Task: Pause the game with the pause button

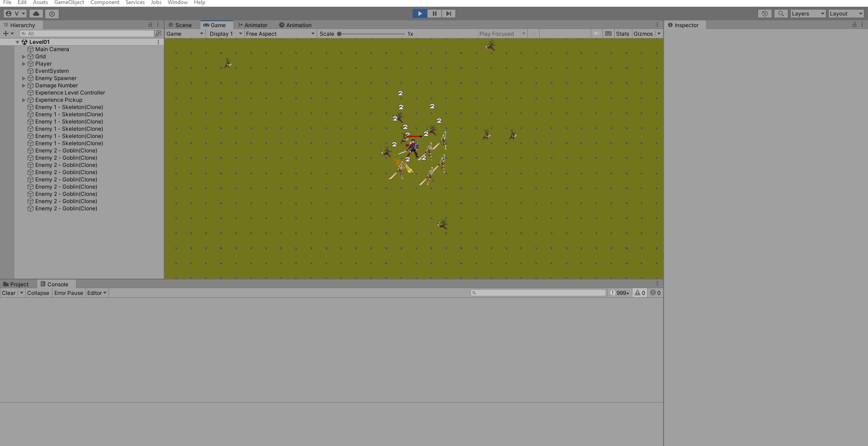Action: click(434, 14)
